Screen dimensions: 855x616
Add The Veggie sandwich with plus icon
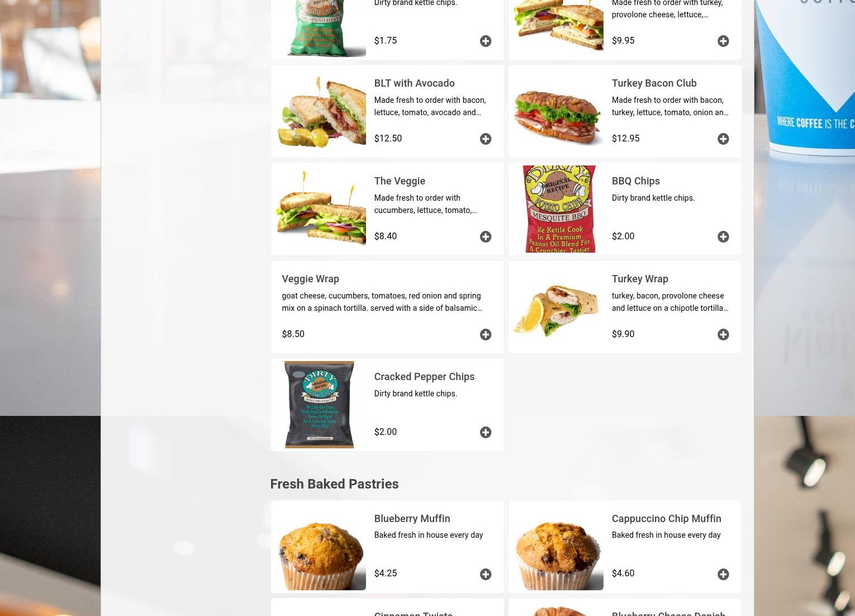(x=485, y=236)
